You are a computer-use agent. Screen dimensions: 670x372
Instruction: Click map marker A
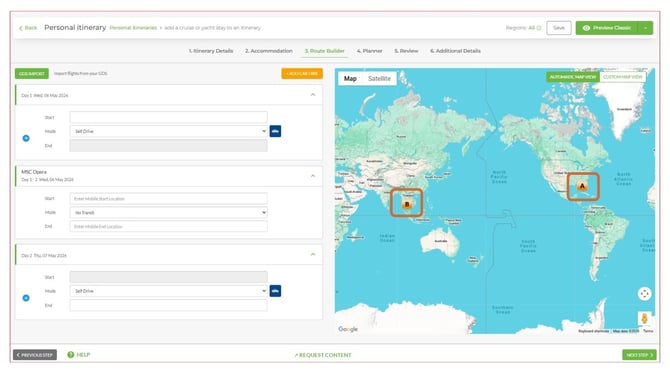(582, 186)
